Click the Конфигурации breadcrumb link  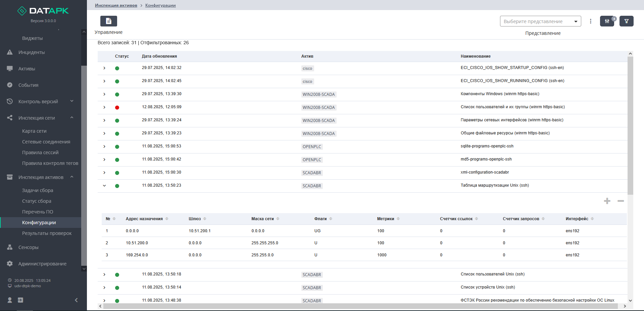(x=160, y=5)
